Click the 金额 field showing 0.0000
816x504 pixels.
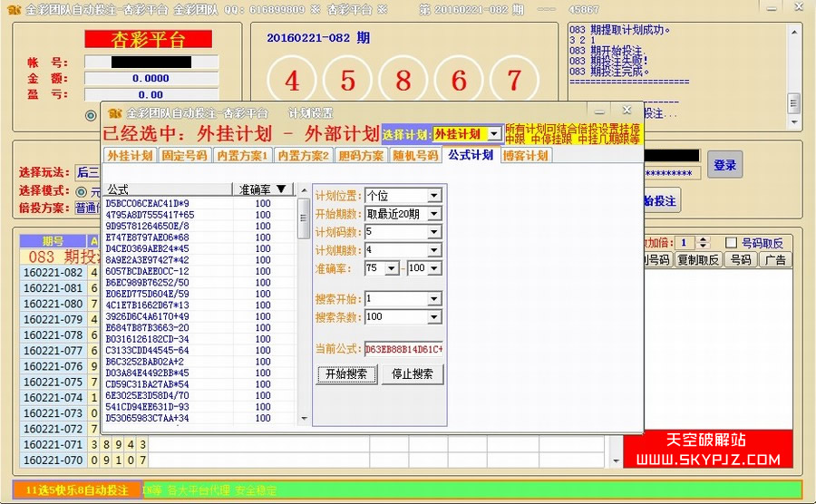[151, 79]
